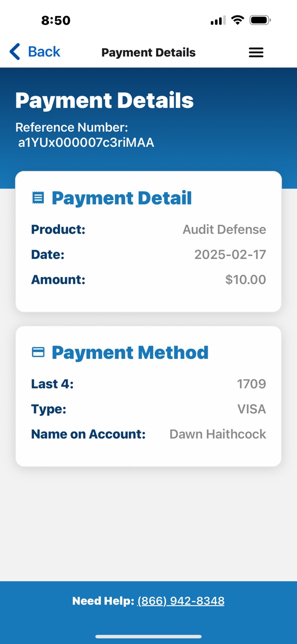The height and width of the screenshot is (644, 297).
Task: Select the Payment Details navigation bar title
Action: point(148,52)
